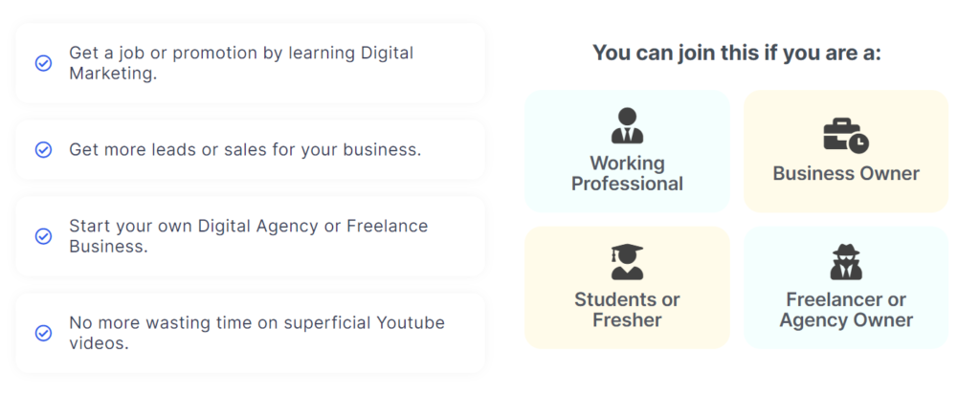Click the Working Professional person icon
Viewport: 980px width, 394px height.
click(x=627, y=125)
